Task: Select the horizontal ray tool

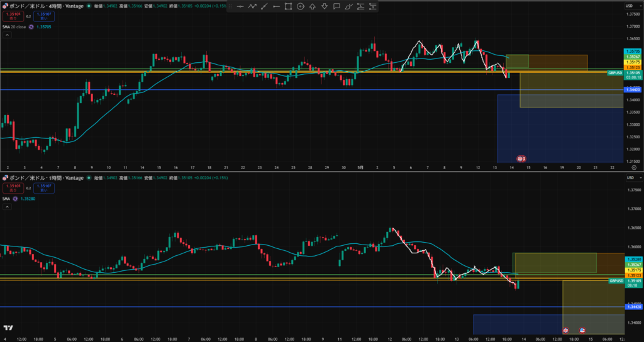Action: [276, 6]
